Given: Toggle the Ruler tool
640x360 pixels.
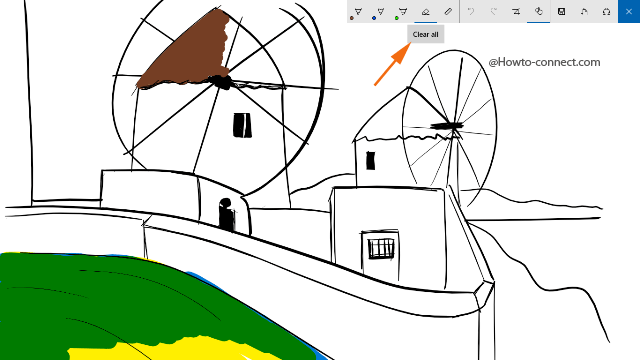Looking at the screenshot, I should [x=448, y=12].
